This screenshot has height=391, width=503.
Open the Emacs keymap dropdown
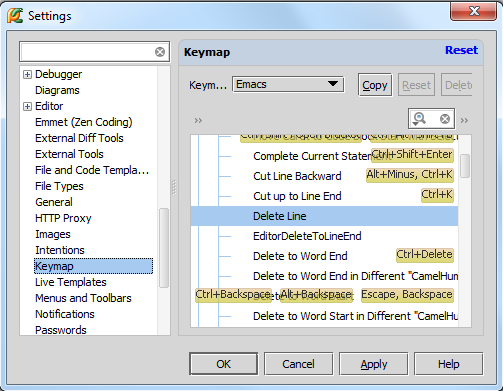coord(288,84)
